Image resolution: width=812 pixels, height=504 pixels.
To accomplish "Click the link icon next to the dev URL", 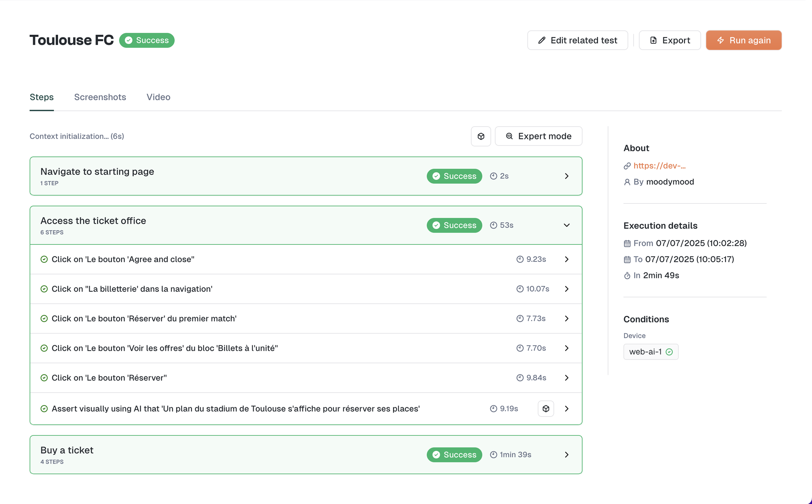I will [627, 166].
